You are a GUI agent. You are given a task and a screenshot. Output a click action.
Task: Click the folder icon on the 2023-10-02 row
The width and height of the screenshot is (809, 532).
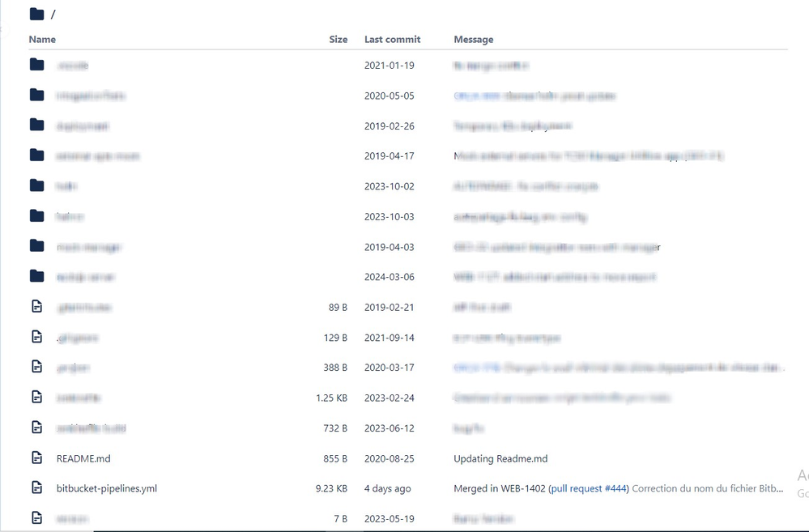(36, 185)
